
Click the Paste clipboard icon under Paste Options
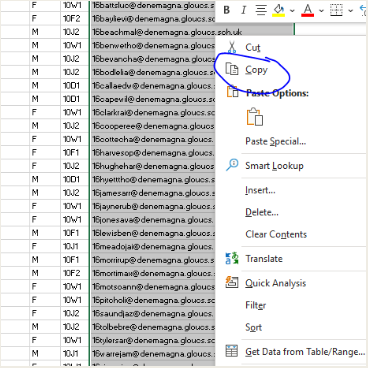[x=255, y=117]
